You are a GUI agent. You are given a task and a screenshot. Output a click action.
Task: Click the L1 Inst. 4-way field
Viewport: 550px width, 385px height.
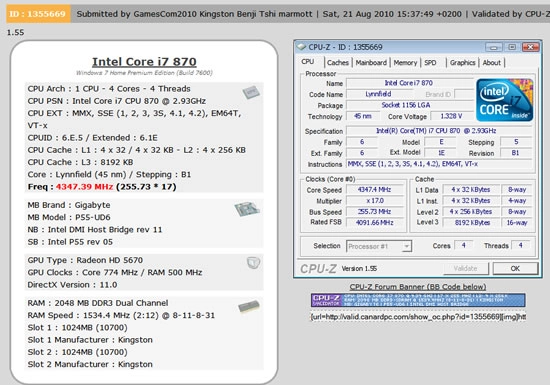pyautogui.click(x=517, y=201)
